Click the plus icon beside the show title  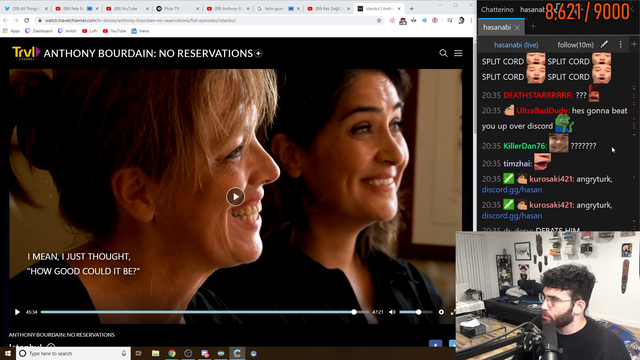[x=258, y=53]
